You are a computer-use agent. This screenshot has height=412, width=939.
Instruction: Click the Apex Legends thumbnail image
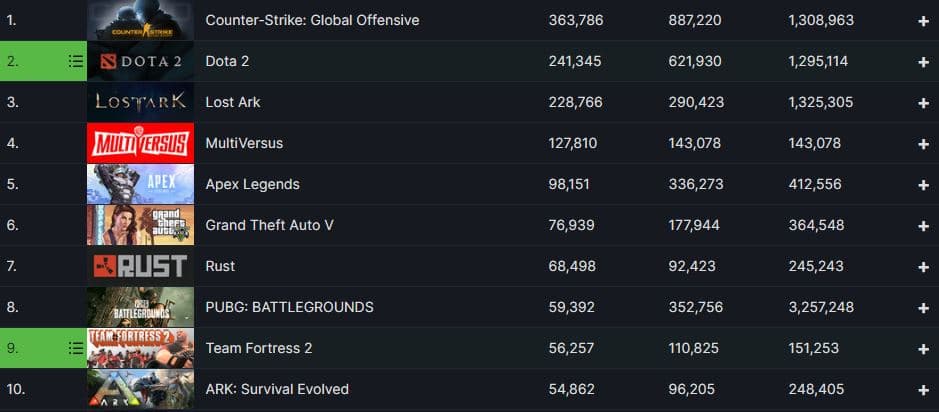140,184
